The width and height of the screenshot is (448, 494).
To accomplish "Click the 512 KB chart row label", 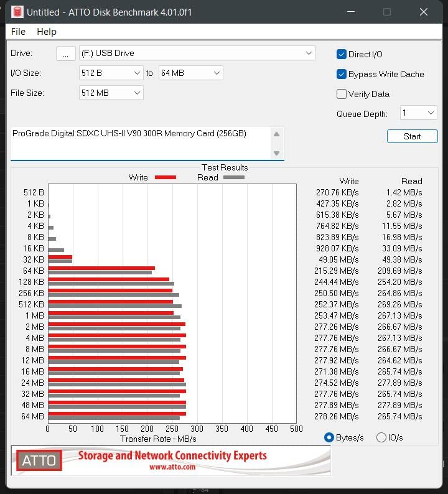I will (x=31, y=304).
